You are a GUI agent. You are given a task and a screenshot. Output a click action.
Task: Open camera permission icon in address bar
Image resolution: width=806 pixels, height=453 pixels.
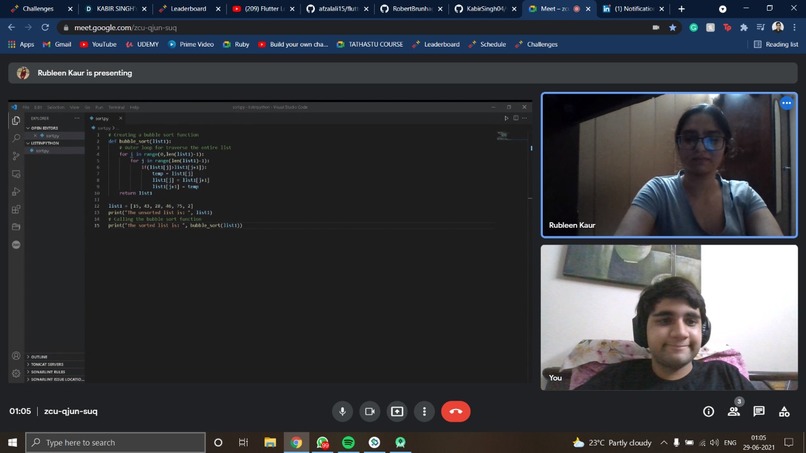coord(656,28)
